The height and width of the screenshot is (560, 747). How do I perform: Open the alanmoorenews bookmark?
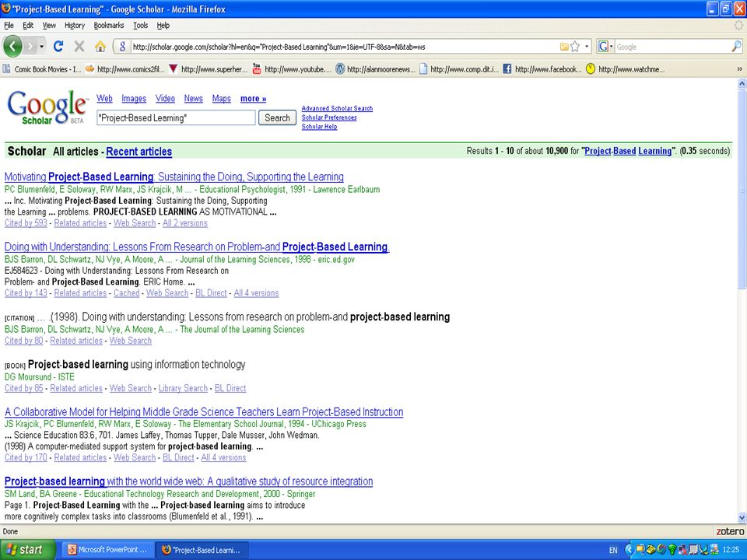(375, 69)
